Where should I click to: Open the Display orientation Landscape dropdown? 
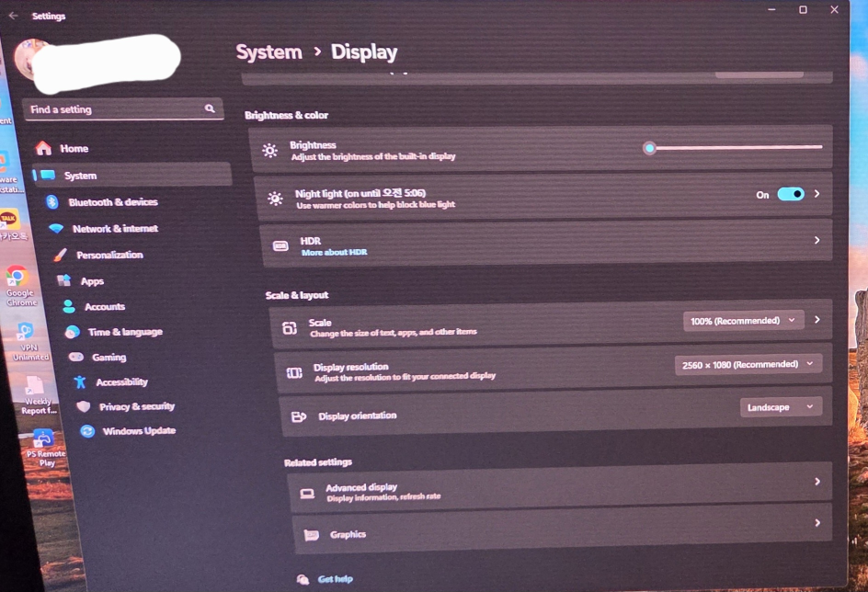781,407
